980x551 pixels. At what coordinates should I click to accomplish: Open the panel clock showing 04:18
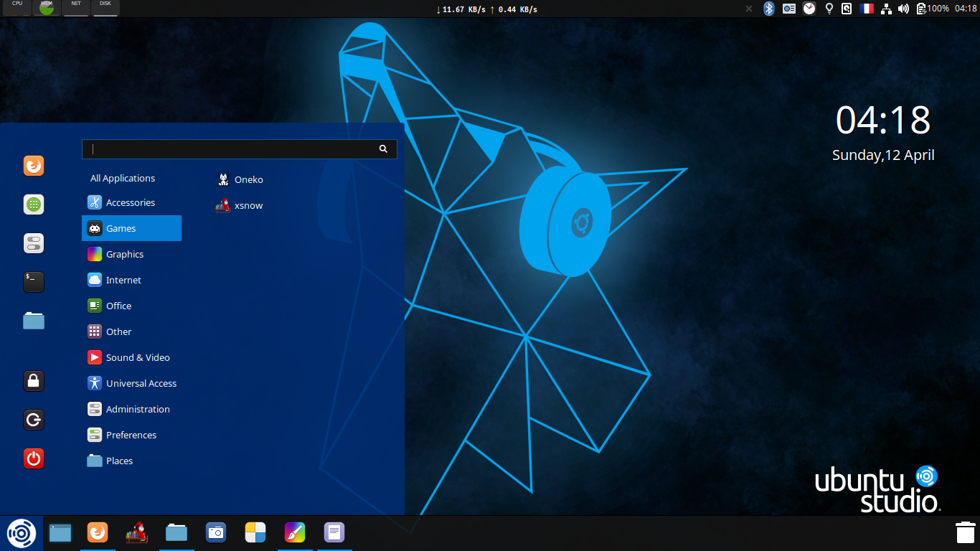point(966,9)
